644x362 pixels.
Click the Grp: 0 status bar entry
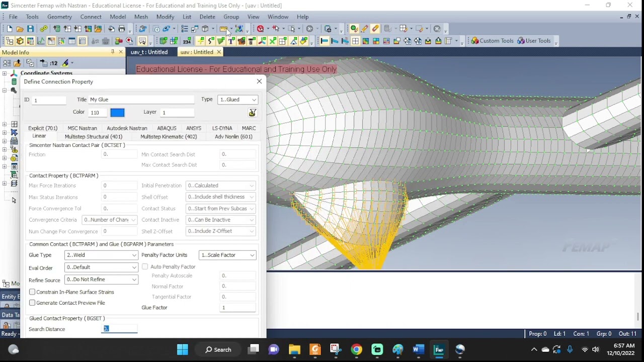click(x=603, y=334)
